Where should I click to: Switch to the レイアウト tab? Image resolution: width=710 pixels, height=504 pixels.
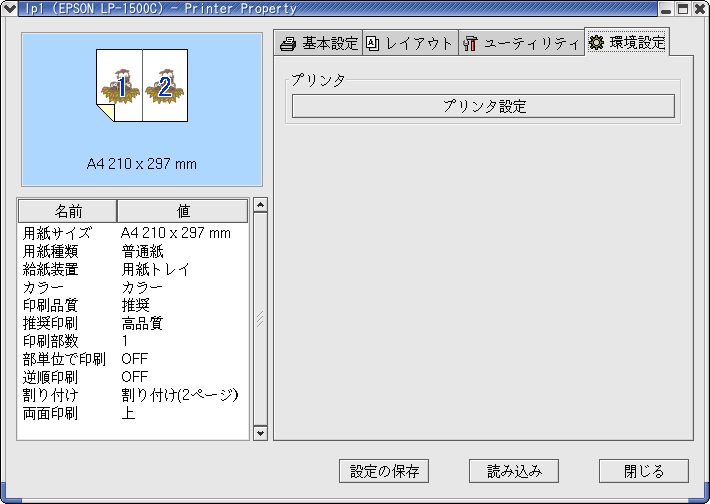410,44
